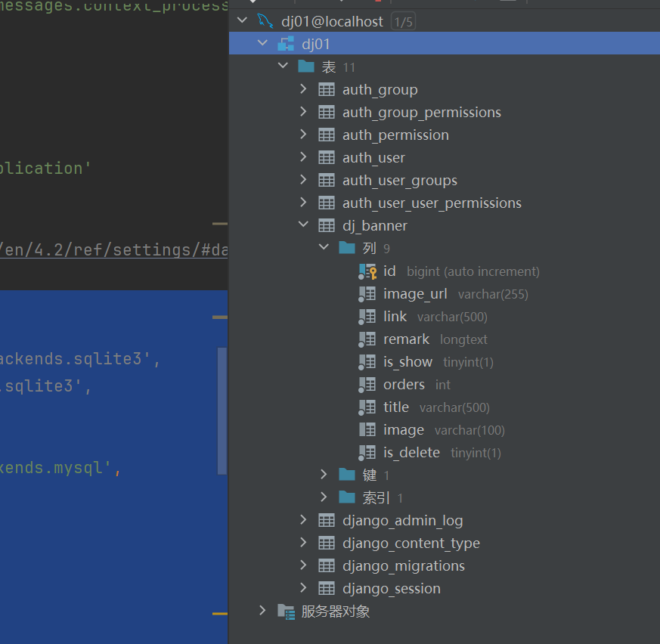Screen dimensions: 660x644
Task: Click the 表 tables folder icon
Action: coord(306,67)
